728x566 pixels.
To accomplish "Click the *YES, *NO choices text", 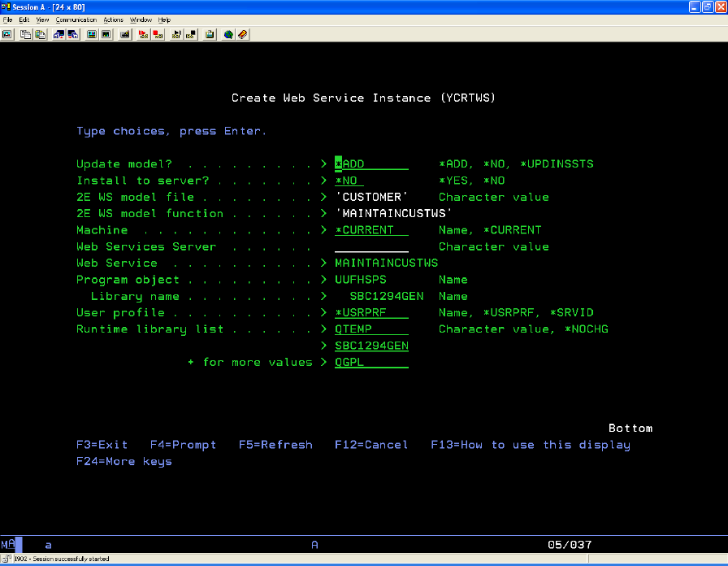I will click(472, 181).
